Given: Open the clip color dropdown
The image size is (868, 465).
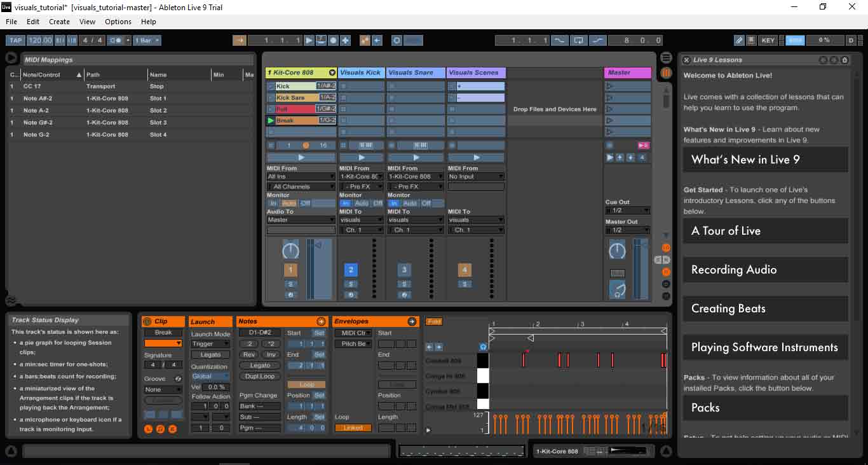Looking at the screenshot, I should pyautogui.click(x=163, y=343).
